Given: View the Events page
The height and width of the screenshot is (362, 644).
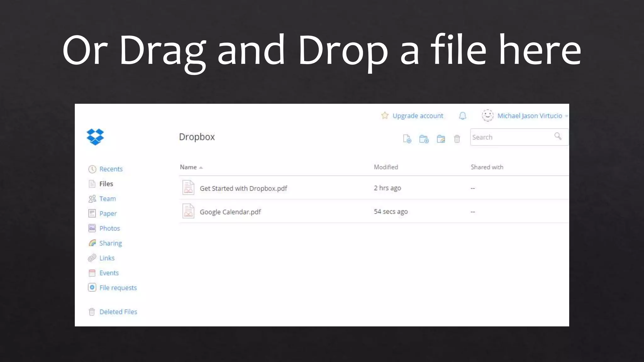Looking at the screenshot, I should point(109,273).
